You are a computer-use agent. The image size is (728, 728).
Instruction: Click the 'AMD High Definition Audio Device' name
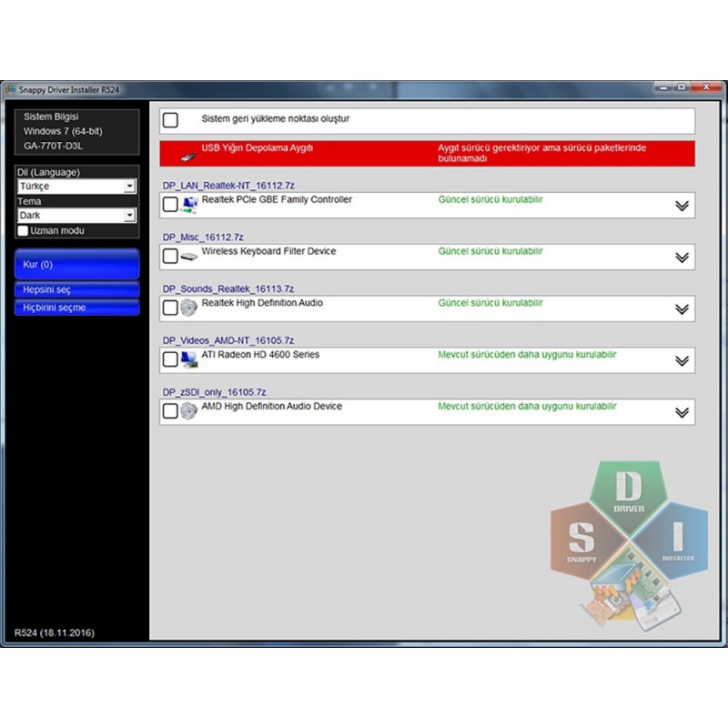coord(271,406)
